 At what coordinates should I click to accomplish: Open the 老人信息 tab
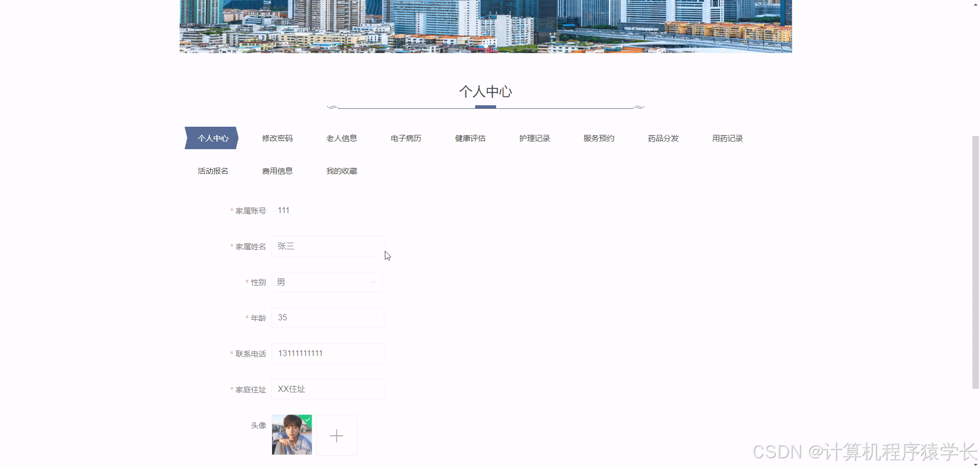point(341,138)
